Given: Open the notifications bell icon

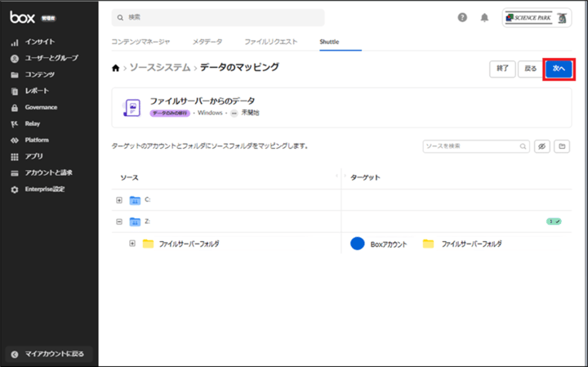Looking at the screenshot, I should [484, 17].
